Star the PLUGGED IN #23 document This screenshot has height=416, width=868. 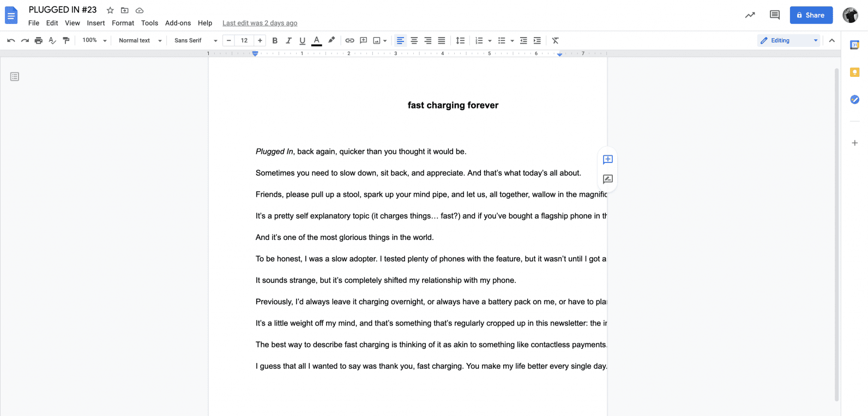click(110, 10)
